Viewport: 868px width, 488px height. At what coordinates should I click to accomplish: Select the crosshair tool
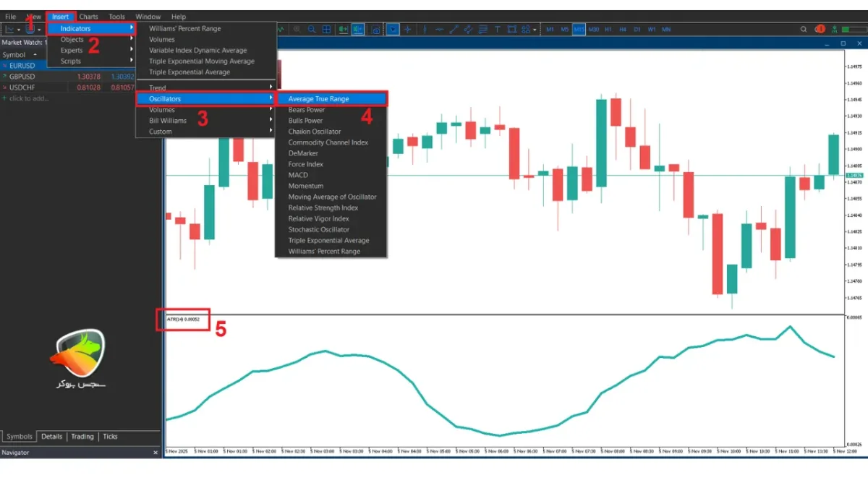pos(407,30)
